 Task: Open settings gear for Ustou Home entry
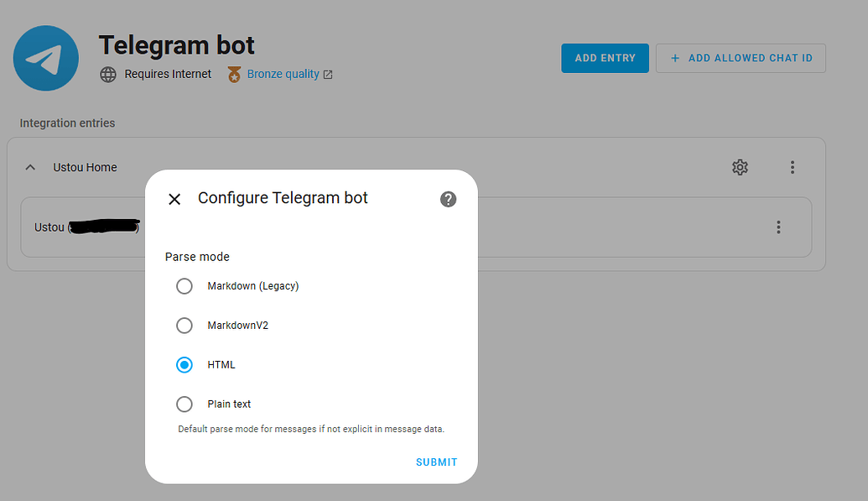pos(740,167)
